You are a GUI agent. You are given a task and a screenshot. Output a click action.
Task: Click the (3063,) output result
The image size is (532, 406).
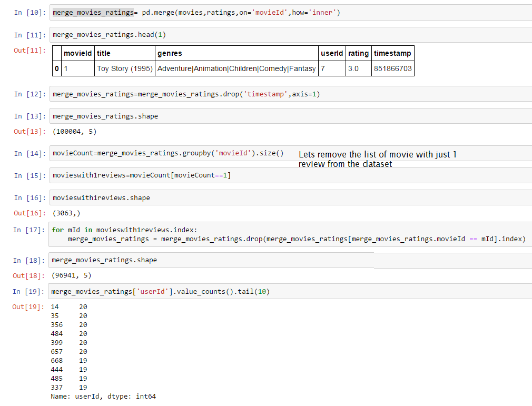[65, 213]
